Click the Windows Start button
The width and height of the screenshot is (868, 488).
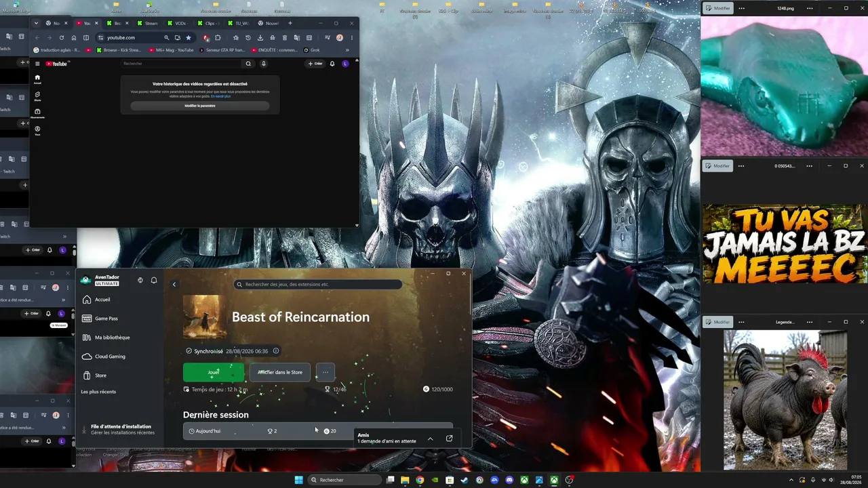click(x=299, y=480)
